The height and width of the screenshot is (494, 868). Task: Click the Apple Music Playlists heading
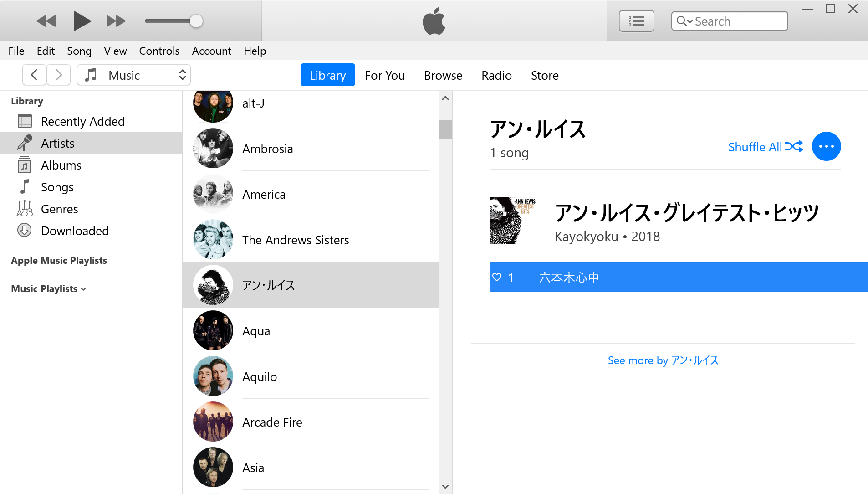pyautogui.click(x=59, y=261)
